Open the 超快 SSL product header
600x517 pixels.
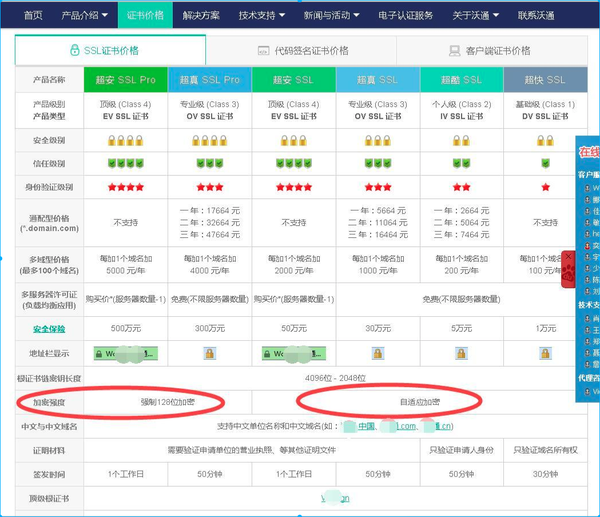point(545,80)
